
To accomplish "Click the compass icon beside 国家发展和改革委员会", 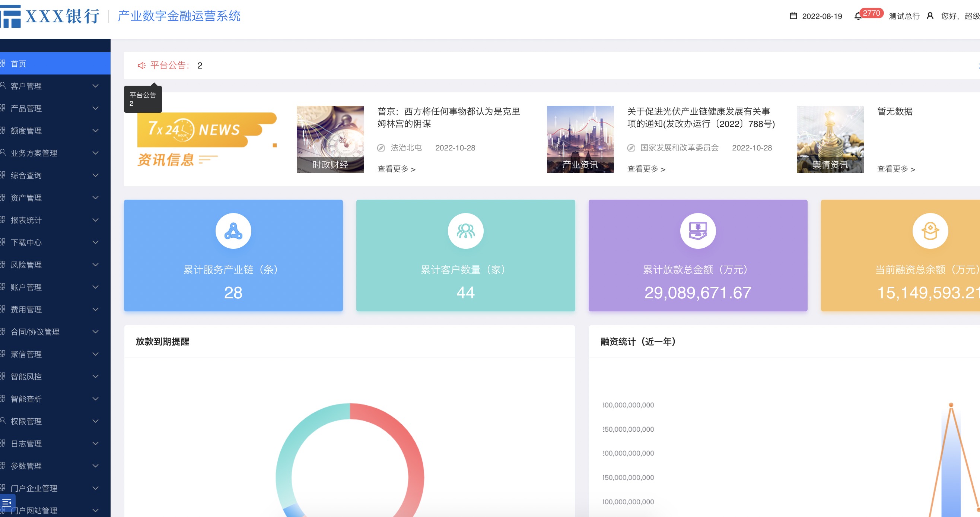I will pyautogui.click(x=631, y=148).
